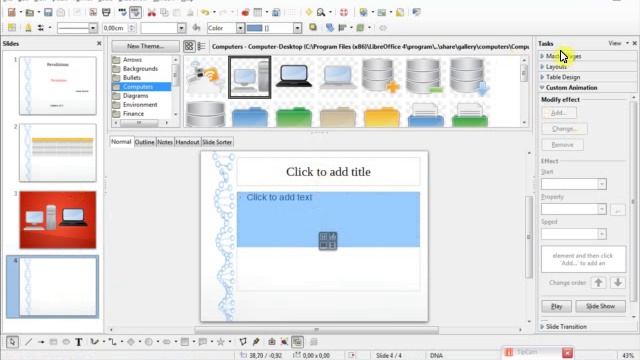The width and height of the screenshot is (640, 360).
Task: Click the Open folder icon
Action: (x=30, y=12)
